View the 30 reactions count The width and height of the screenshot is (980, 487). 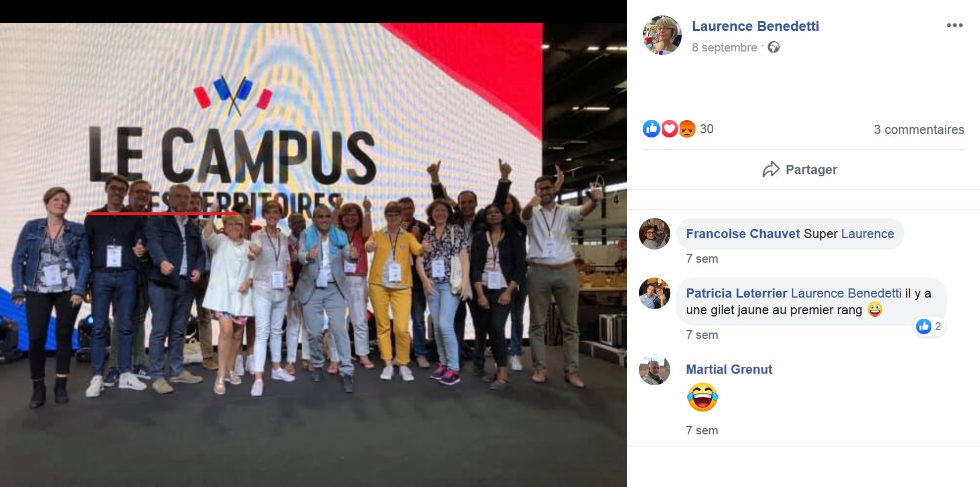tap(706, 129)
